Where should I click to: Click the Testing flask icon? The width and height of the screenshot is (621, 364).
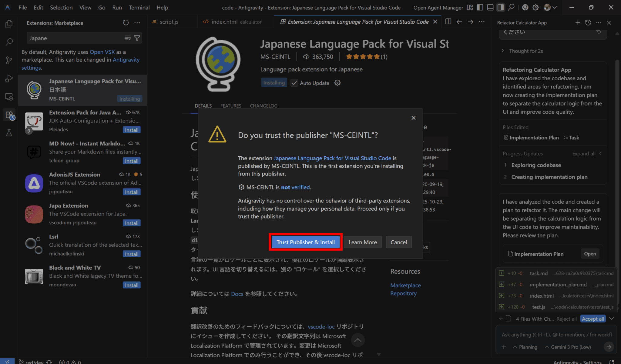tap(9, 133)
